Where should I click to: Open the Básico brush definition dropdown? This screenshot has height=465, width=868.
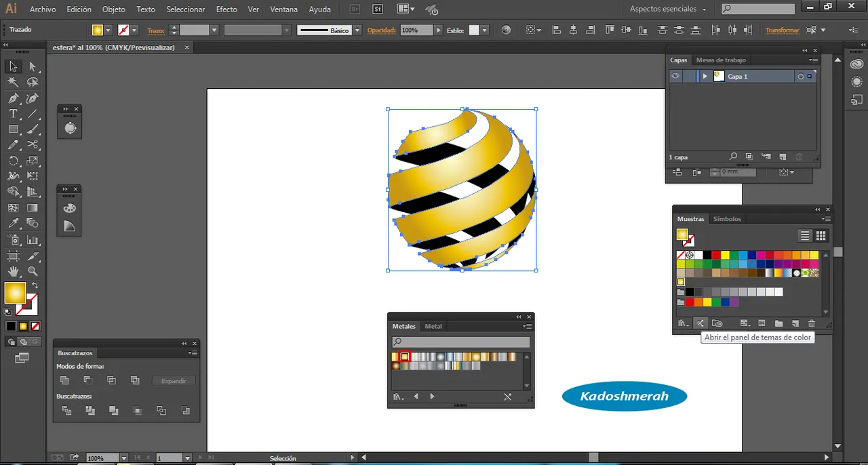click(x=357, y=31)
